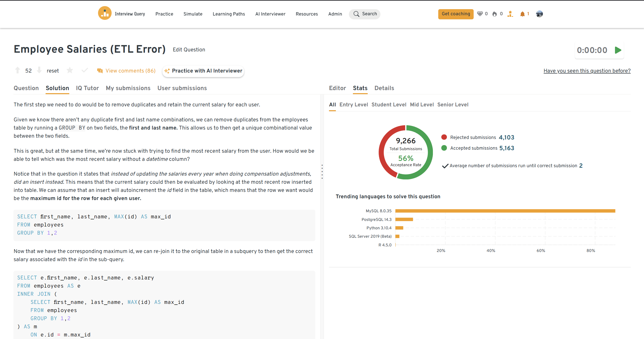Open the leaderboard podium icon
This screenshot has width=644, height=339.
510,14
